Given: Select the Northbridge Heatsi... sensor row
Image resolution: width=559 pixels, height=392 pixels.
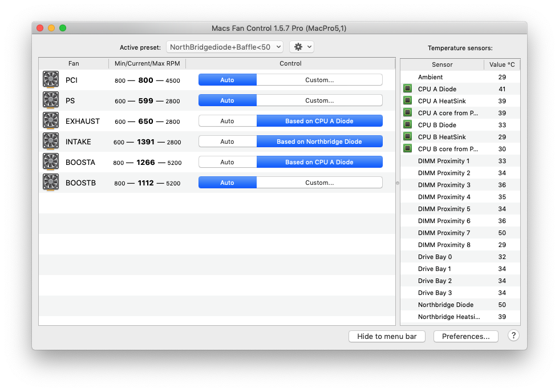Looking at the screenshot, I should tap(460, 317).
